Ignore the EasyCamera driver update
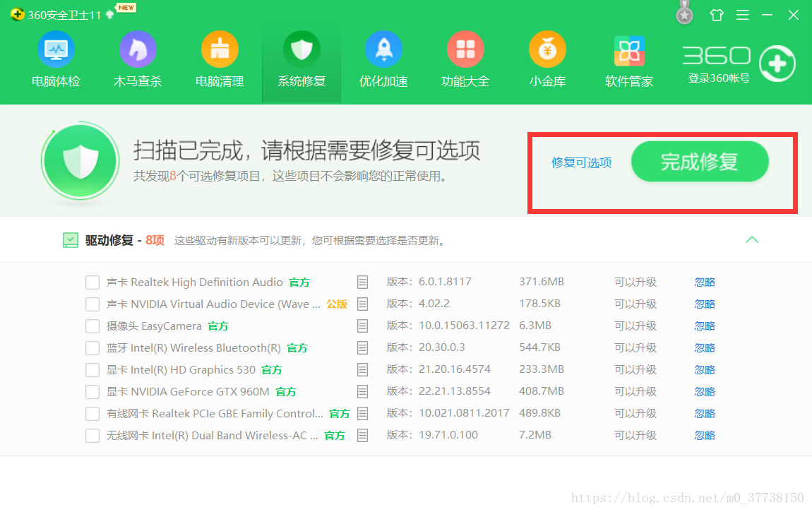812x512 pixels. coord(704,326)
